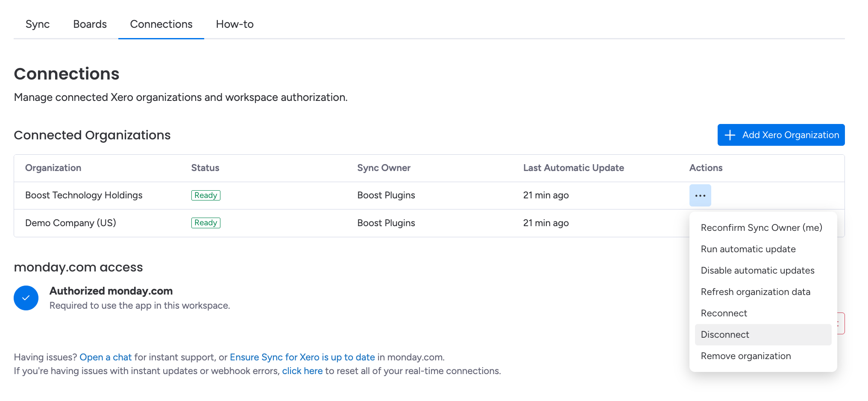Image resolution: width=868 pixels, height=401 pixels.
Task: Click the Status column header
Action: [205, 168]
